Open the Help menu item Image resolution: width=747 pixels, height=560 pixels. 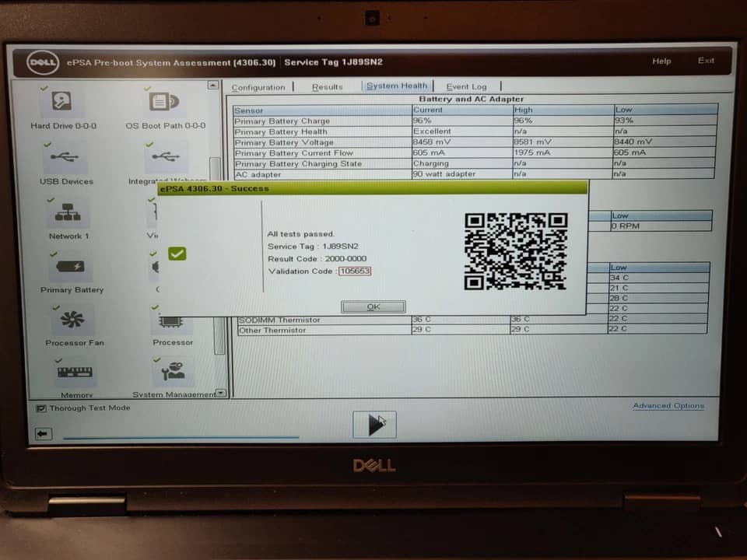(x=661, y=61)
